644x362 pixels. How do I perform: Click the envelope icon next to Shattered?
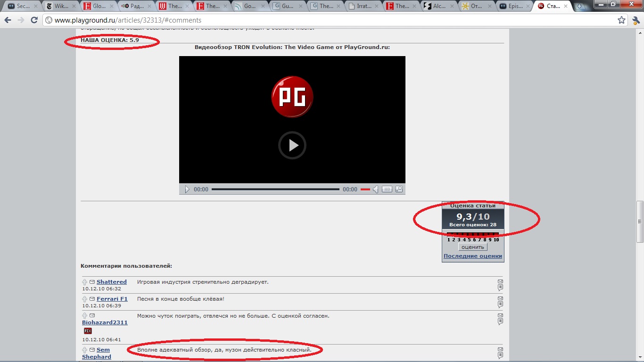tap(92, 282)
